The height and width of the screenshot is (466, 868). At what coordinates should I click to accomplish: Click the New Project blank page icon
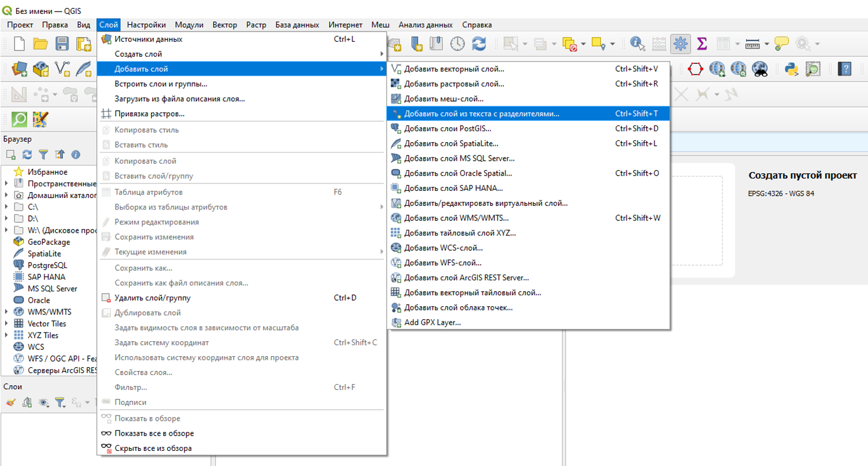(x=19, y=44)
